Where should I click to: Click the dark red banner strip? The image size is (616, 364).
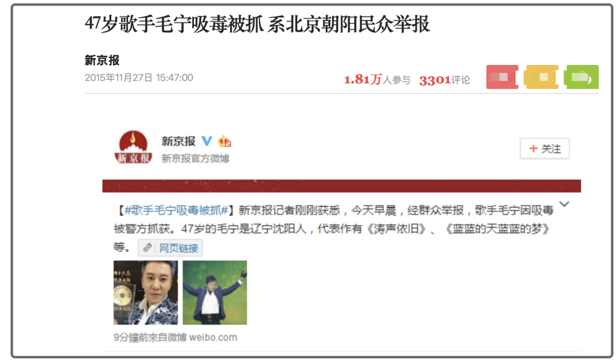(x=342, y=186)
